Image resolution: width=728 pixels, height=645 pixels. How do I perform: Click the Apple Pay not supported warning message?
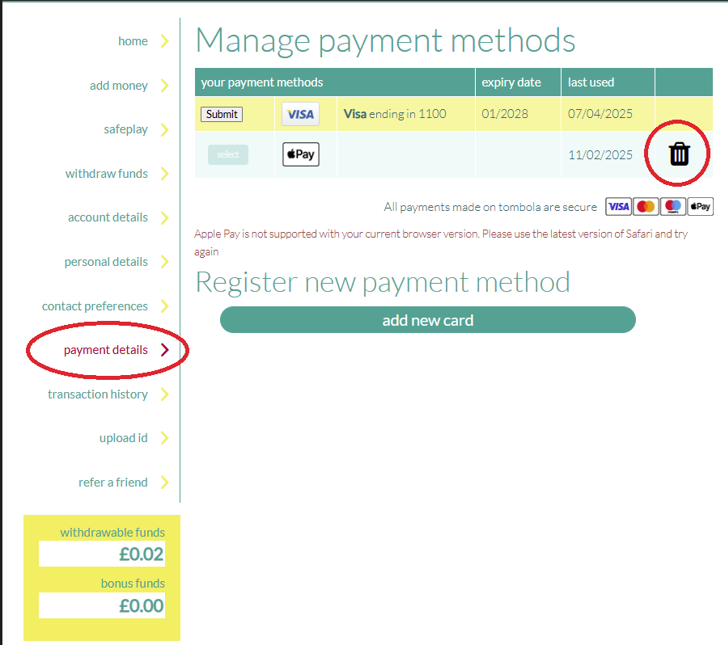point(441,242)
